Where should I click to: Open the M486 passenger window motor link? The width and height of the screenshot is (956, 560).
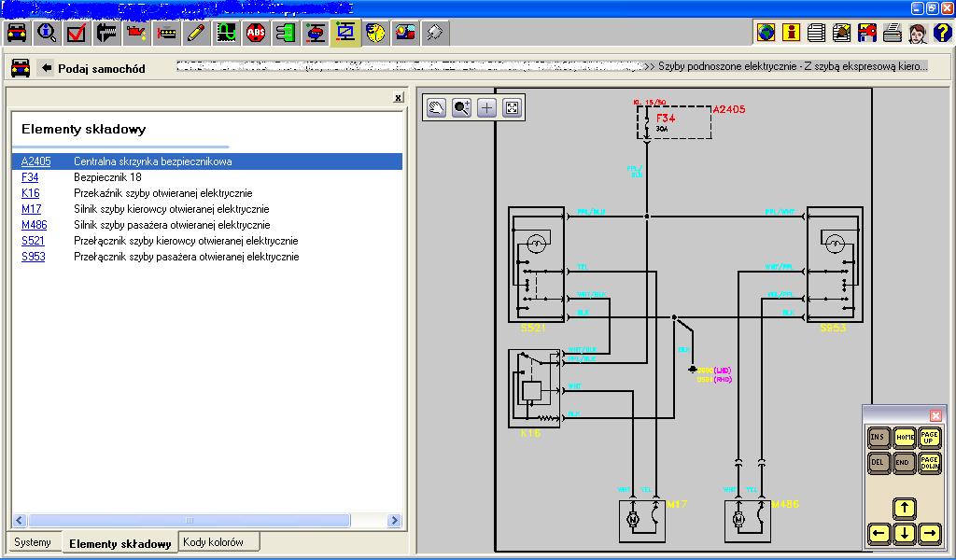(x=34, y=225)
